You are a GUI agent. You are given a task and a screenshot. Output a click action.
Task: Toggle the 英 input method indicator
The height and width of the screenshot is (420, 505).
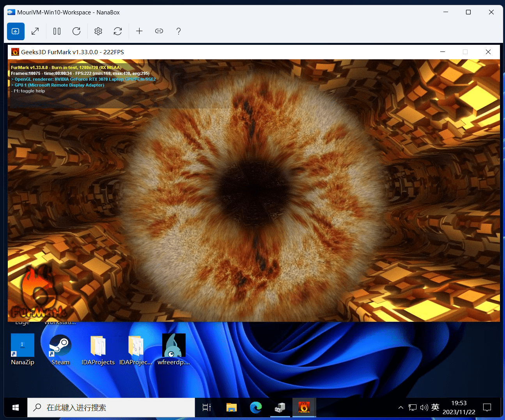coord(435,407)
